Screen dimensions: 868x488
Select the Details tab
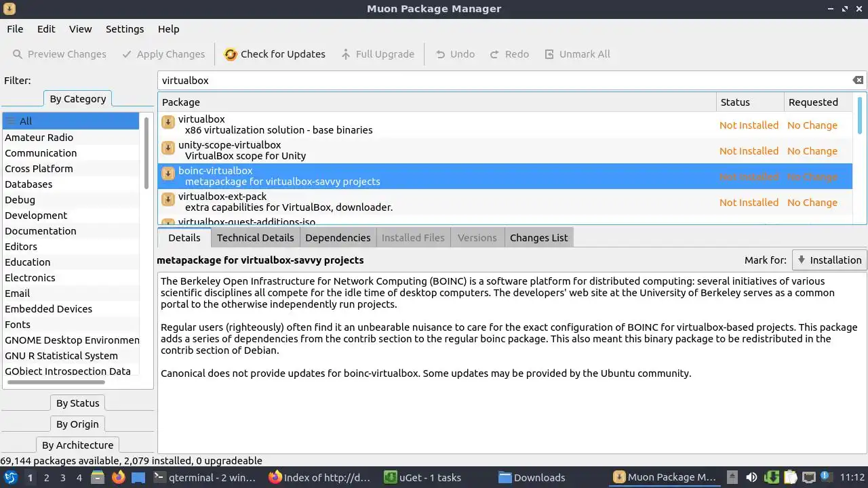tap(184, 238)
